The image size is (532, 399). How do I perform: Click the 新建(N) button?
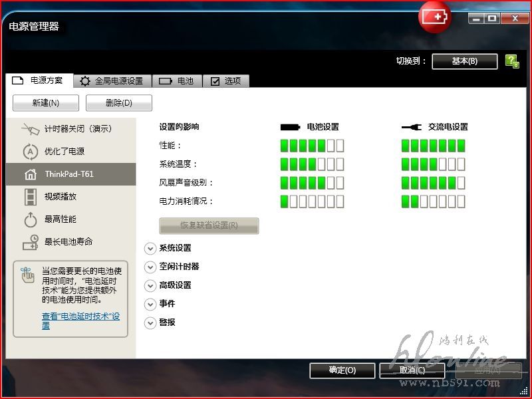(46, 103)
